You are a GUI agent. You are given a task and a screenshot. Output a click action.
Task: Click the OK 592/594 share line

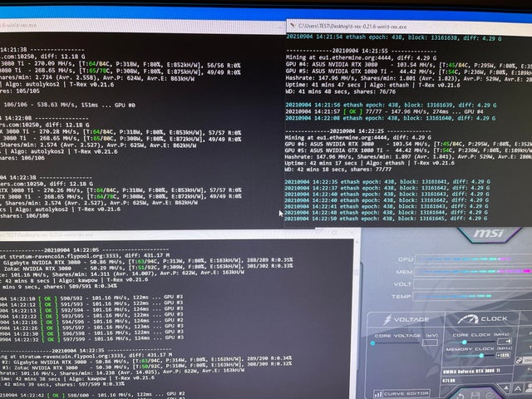pos(91,310)
